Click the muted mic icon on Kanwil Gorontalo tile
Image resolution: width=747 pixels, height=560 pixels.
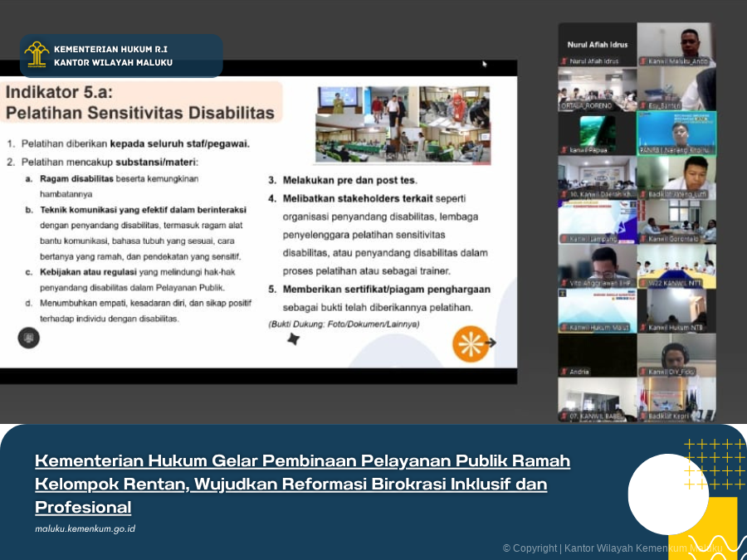point(642,239)
